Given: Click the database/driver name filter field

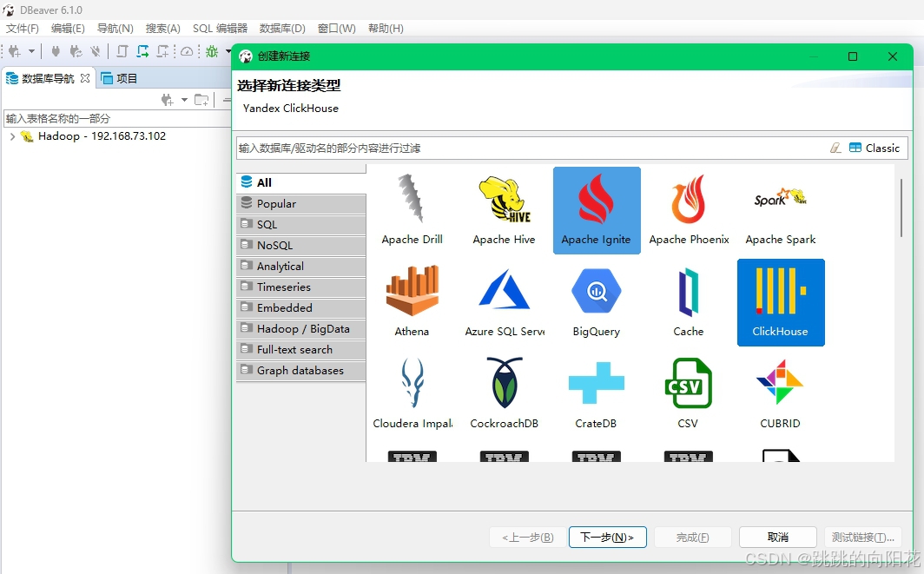Looking at the screenshot, I should (531, 148).
